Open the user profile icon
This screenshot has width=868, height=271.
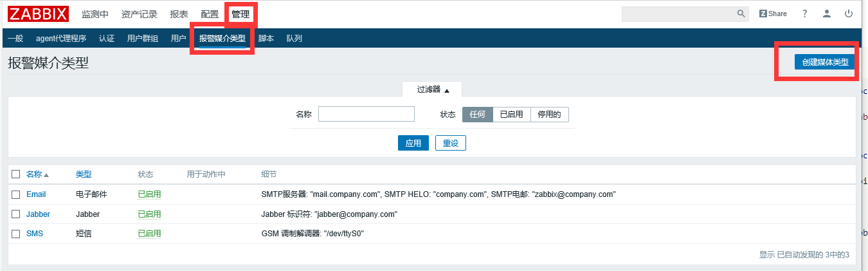pyautogui.click(x=827, y=14)
